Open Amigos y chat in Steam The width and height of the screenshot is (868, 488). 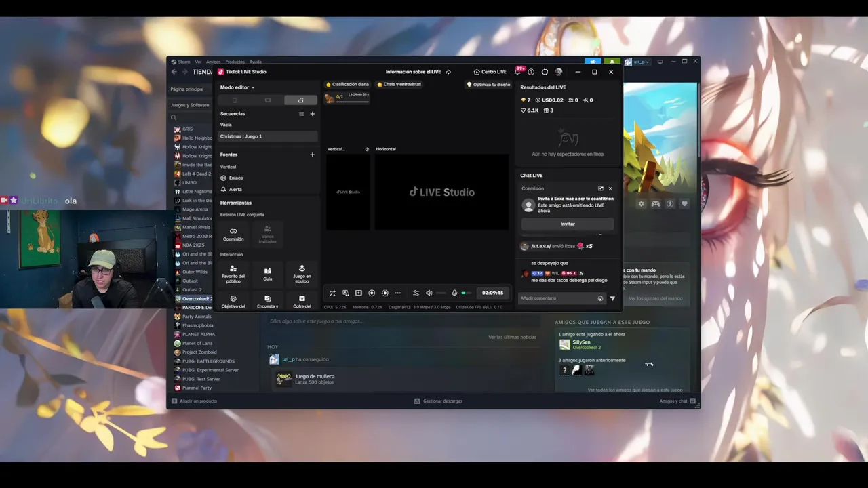[676, 401]
